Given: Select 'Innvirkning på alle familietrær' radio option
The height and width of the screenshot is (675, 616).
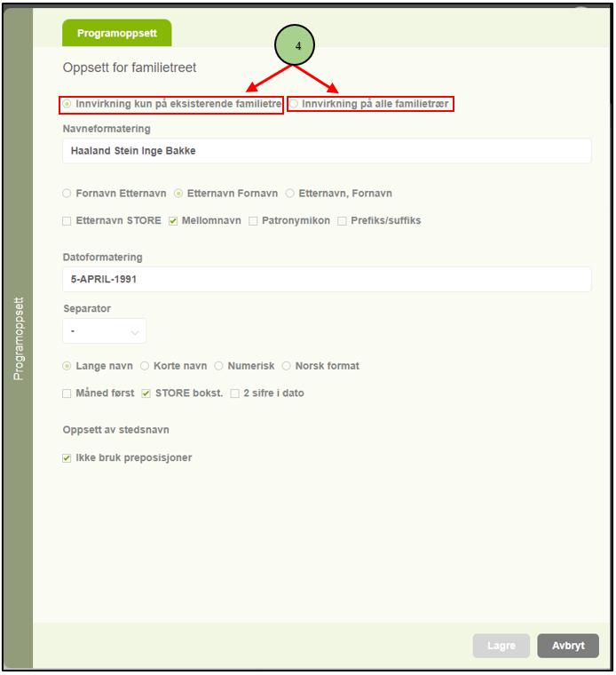Looking at the screenshot, I should [295, 104].
